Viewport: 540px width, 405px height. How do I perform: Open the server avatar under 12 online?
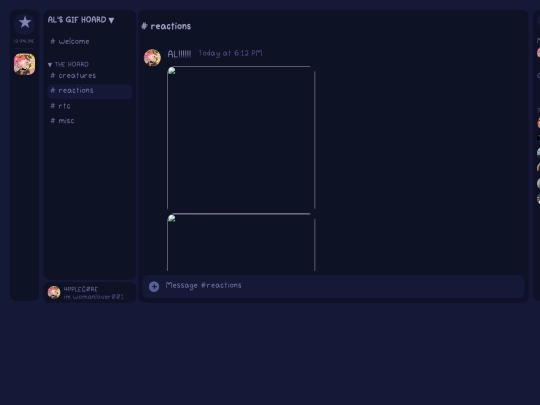click(24, 64)
